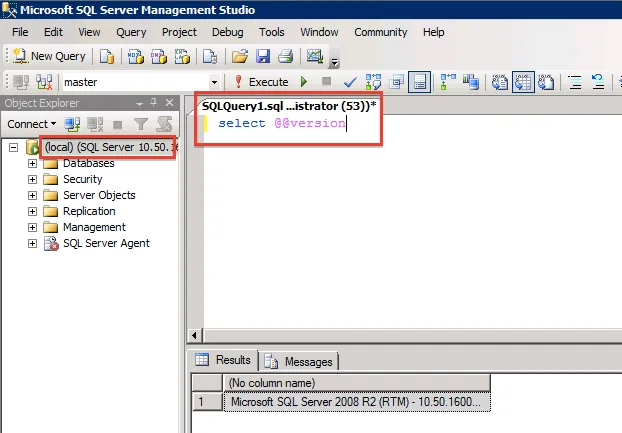The image size is (622, 433).
Task: Click the Execute button
Action: (261, 82)
